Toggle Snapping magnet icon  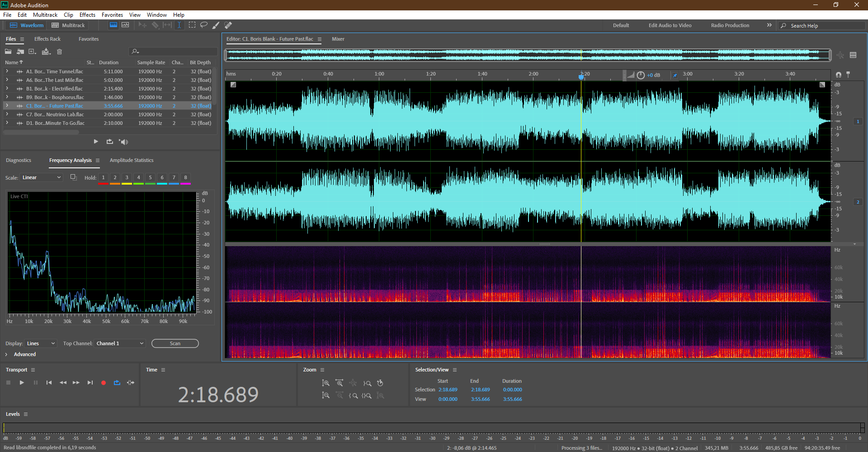(839, 74)
